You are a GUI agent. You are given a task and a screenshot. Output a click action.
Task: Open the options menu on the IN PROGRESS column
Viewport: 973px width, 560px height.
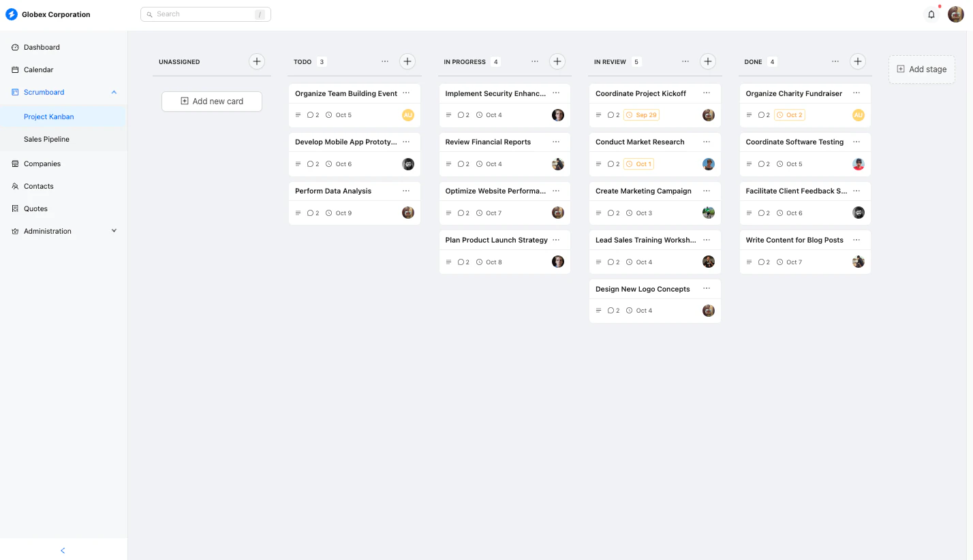click(x=535, y=61)
